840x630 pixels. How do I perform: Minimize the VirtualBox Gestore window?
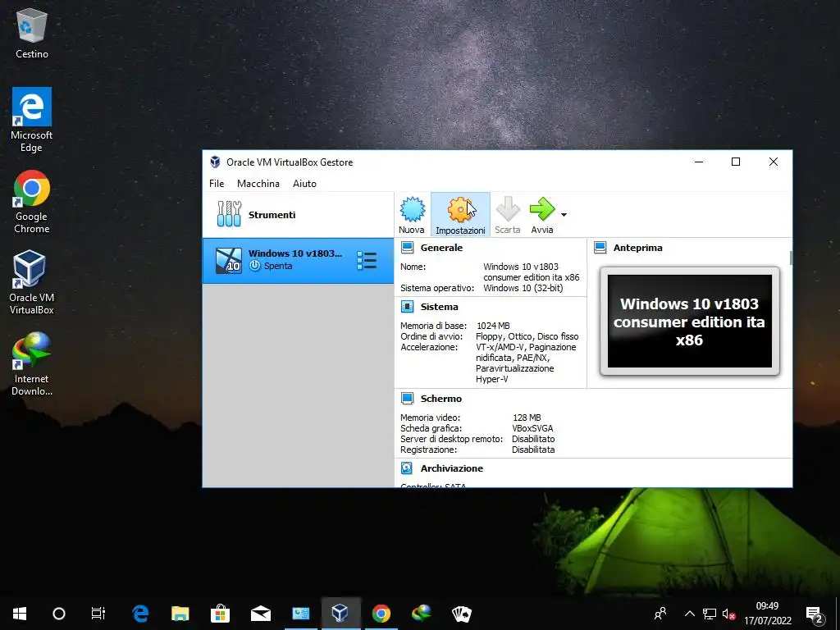[x=699, y=162]
